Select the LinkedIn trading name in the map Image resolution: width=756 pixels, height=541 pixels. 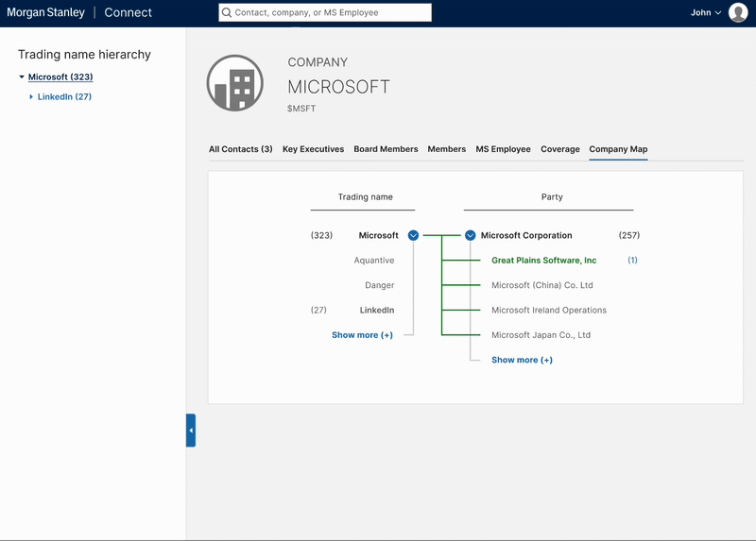coord(376,311)
